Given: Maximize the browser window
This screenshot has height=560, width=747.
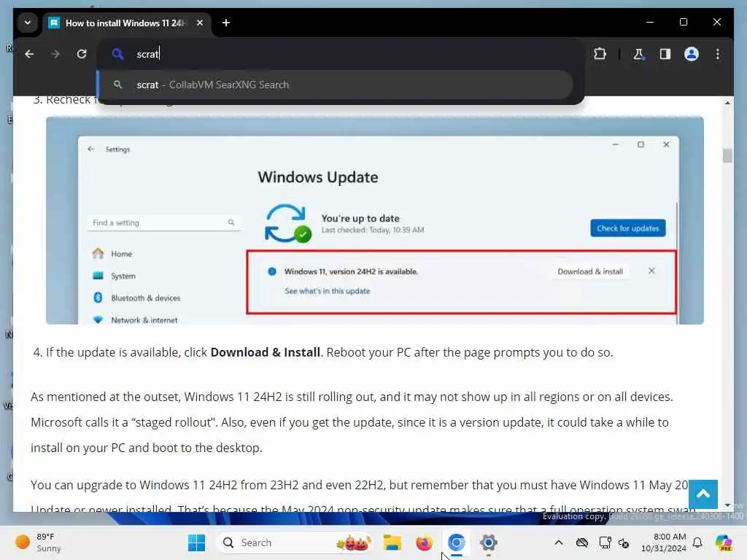Looking at the screenshot, I should (x=683, y=22).
